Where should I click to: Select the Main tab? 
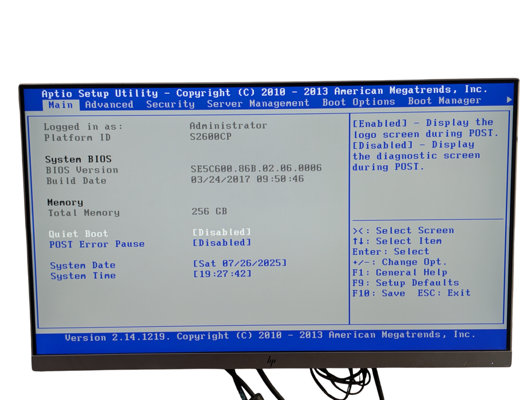click(61, 105)
